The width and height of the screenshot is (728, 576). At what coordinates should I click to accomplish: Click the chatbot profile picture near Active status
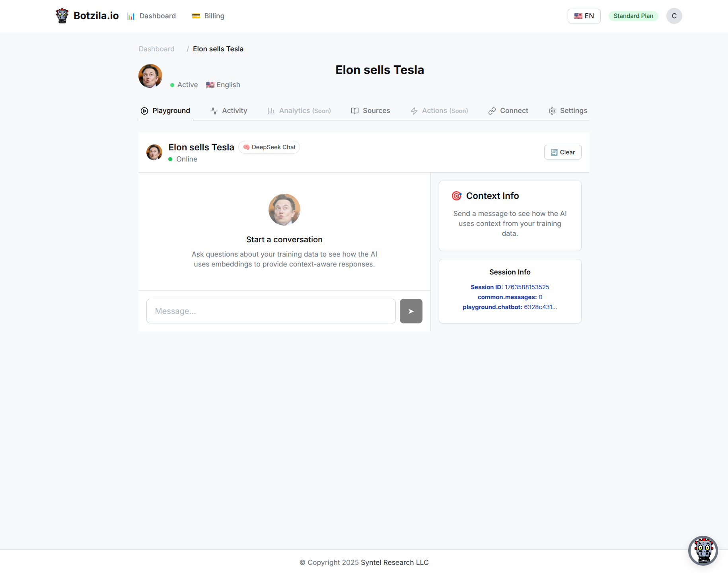150,76
